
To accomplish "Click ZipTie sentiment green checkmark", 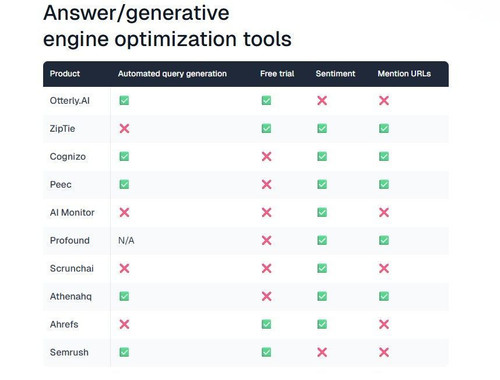I will (322, 128).
